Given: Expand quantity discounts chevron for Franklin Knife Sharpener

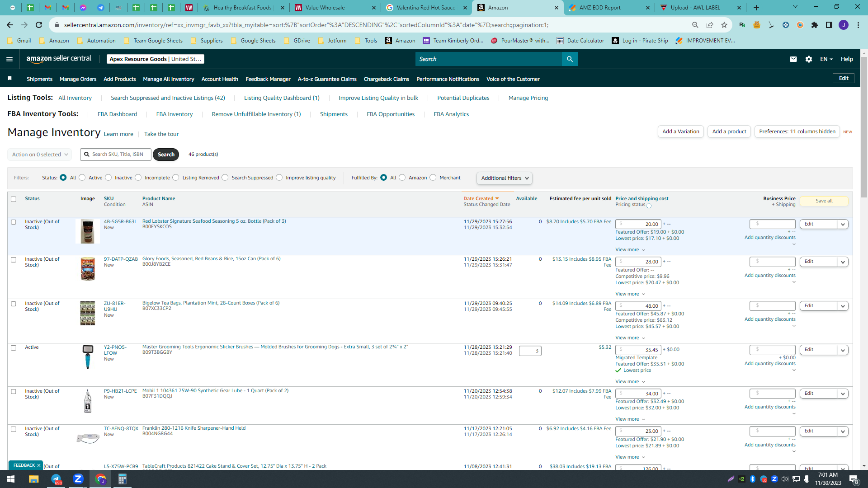Looking at the screenshot, I should tap(794, 451).
